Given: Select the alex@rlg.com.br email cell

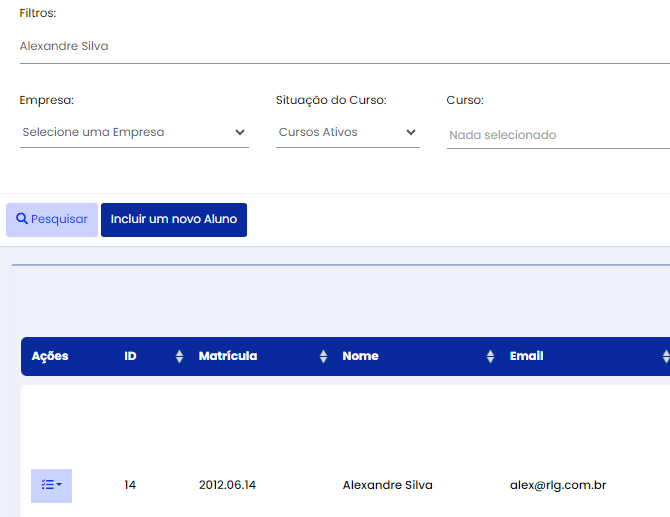Looking at the screenshot, I should pos(558,485).
